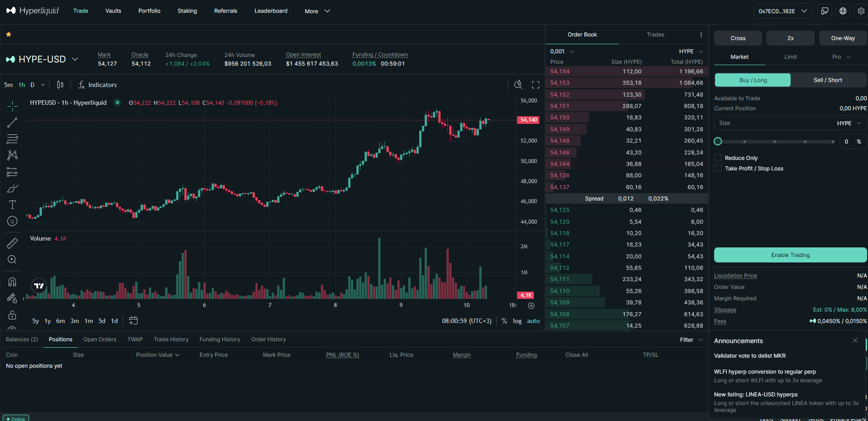Viewport: 868px width, 421px height.
Task: Open the Vaults page
Action: click(113, 11)
